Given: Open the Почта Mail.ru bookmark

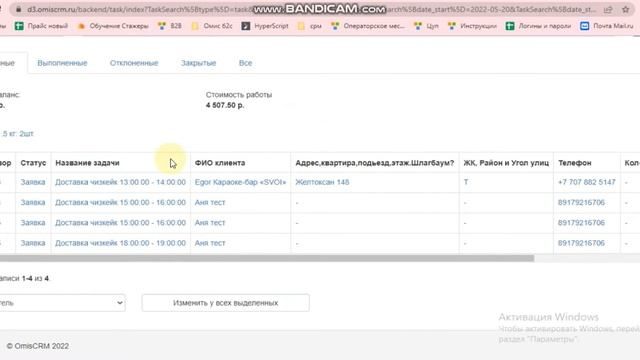Looking at the screenshot, I should [607, 26].
